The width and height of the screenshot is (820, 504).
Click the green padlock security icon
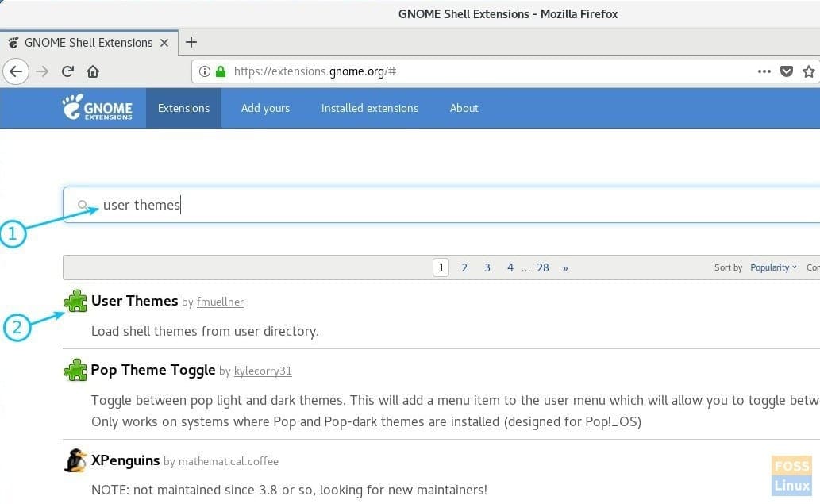point(221,71)
